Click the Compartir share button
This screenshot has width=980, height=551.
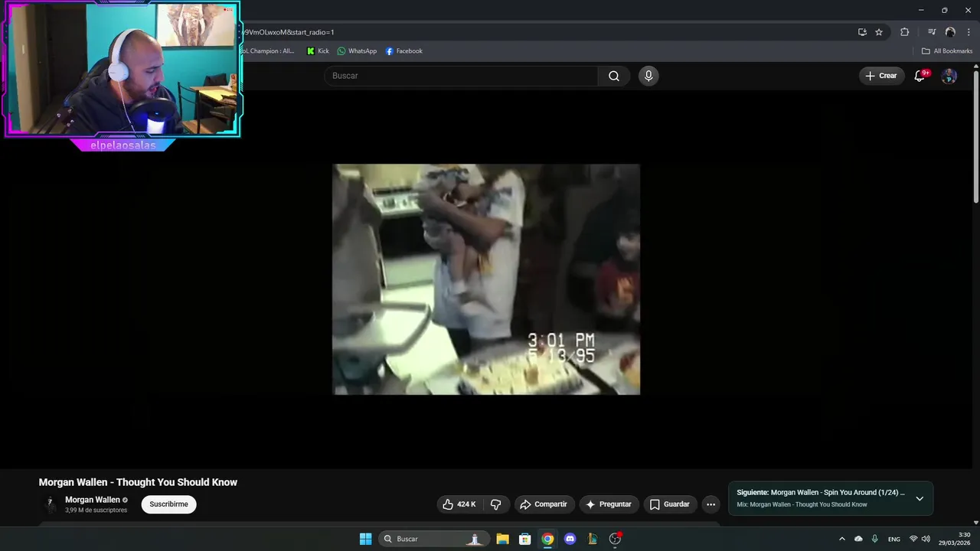[544, 504]
